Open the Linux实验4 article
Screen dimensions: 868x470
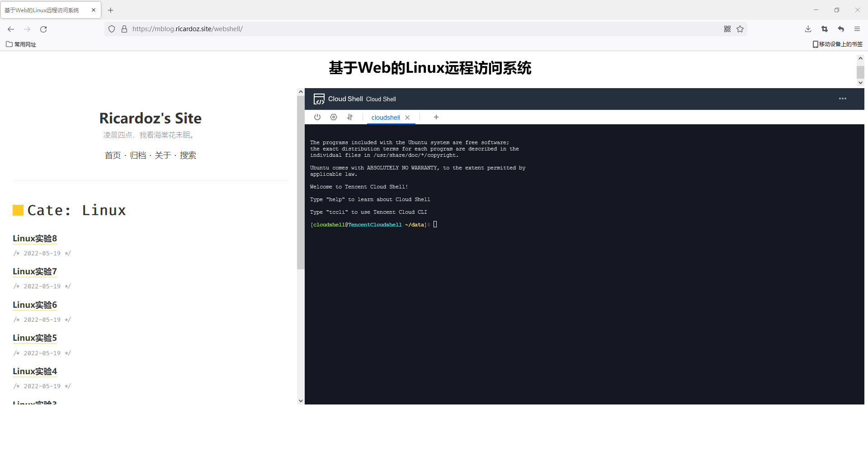(x=35, y=371)
